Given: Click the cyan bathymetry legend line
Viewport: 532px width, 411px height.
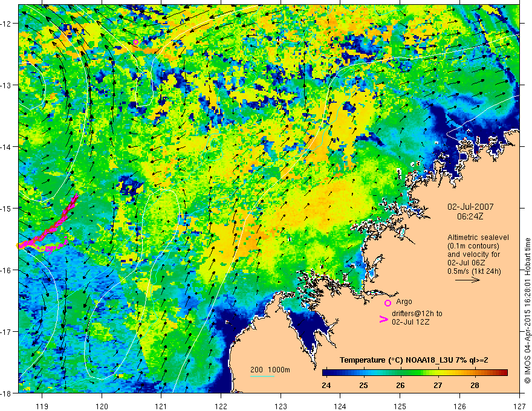Looking at the screenshot, I should pos(262,376).
